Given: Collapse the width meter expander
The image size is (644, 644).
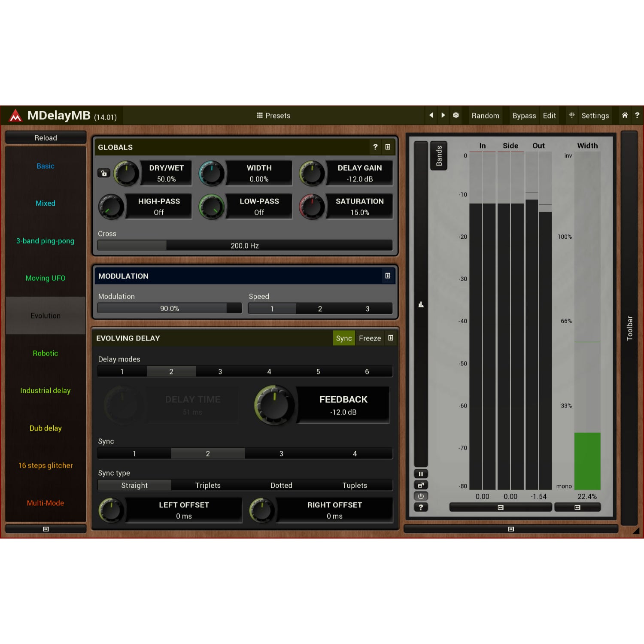Looking at the screenshot, I should click(x=577, y=507).
